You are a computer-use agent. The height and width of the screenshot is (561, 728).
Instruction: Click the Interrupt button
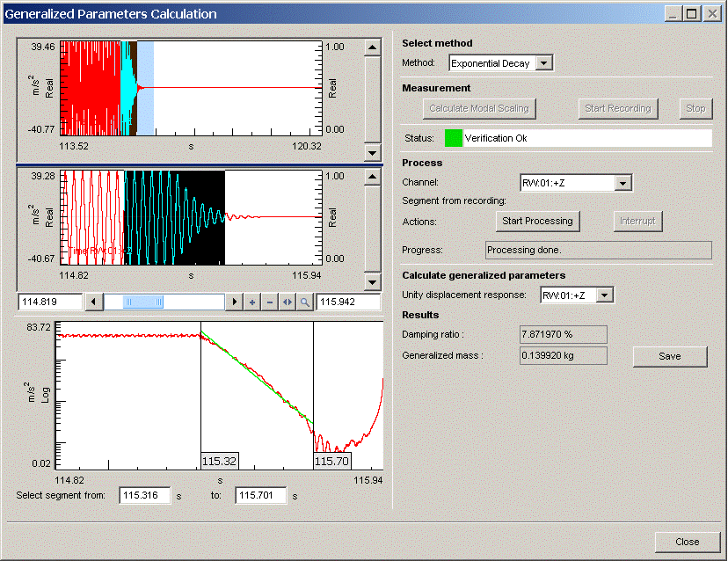click(637, 222)
